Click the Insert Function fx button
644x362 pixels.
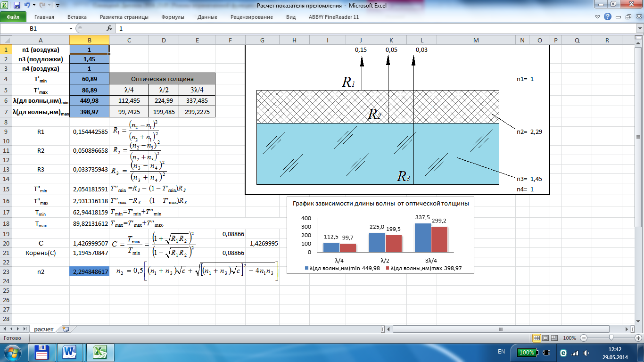tap(109, 28)
